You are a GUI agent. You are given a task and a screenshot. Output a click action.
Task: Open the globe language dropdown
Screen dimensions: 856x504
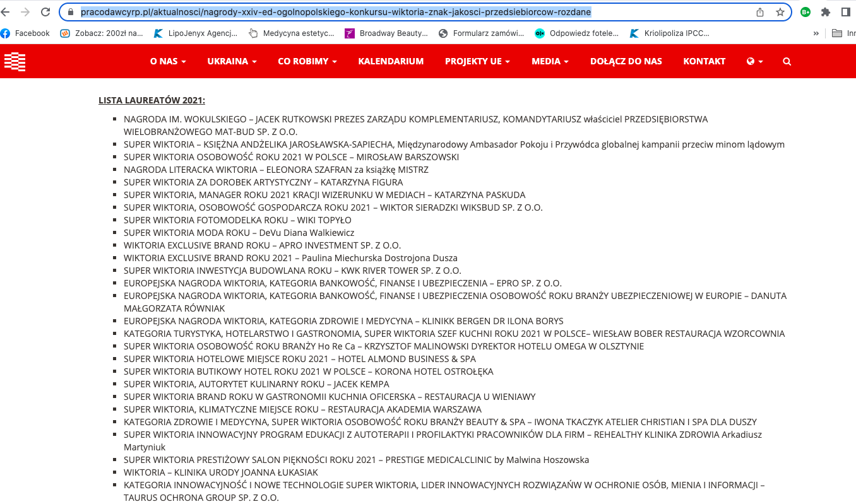click(x=754, y=61)
